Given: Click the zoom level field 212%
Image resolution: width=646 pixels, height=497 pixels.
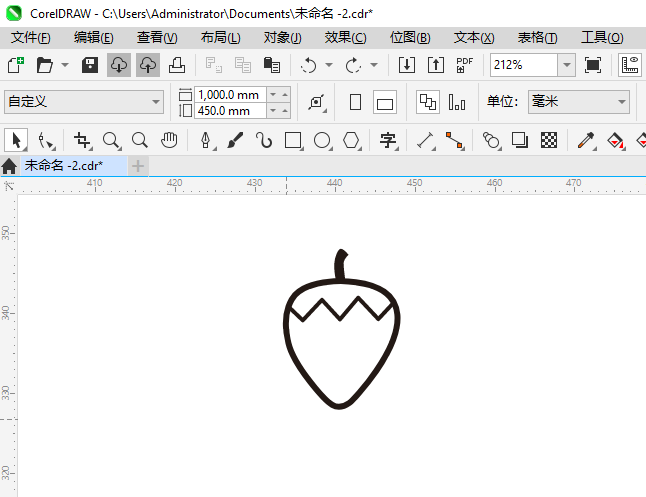Looking at the screenshot, I should [524, 65].
